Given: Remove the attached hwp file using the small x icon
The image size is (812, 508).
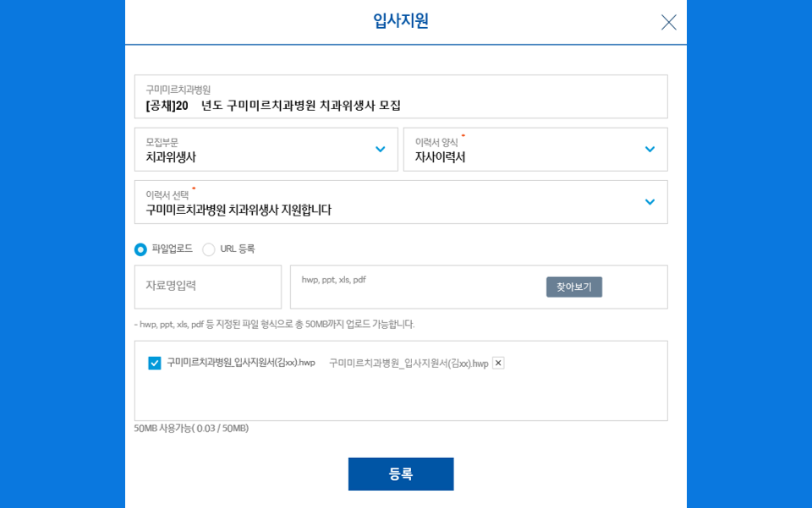Looking at the screenshot, I should pos(498,363).
